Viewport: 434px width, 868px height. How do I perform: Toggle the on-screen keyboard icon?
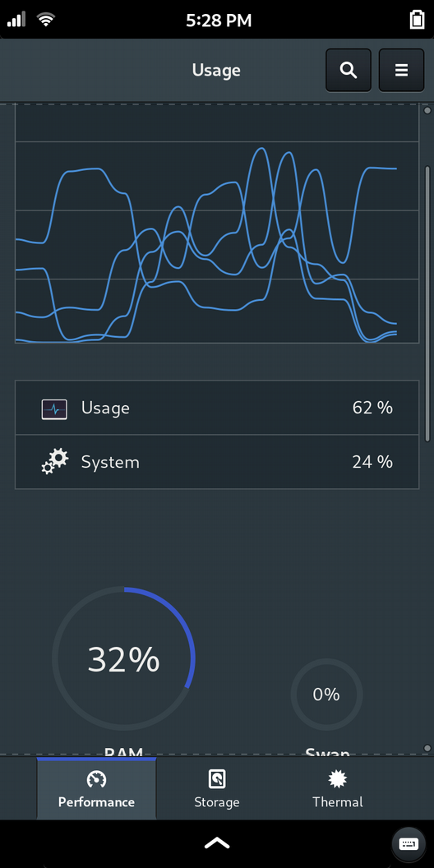[409, 843]
